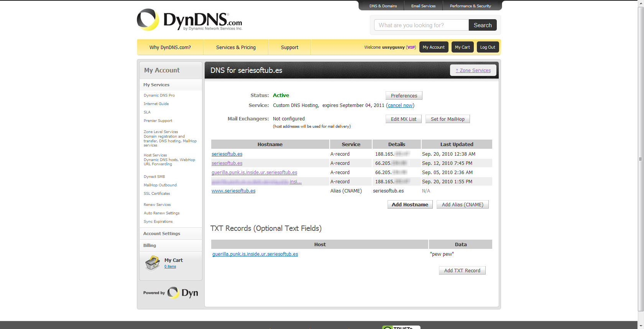Open the shopping cart basket icon
This screenshot has width=644, height=329.
(x=152, y=263)
